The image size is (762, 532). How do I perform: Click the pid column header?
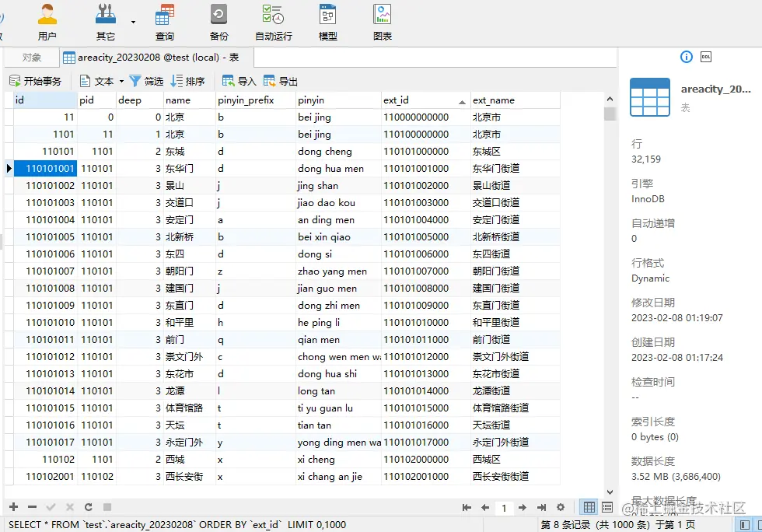pos(96,100)
